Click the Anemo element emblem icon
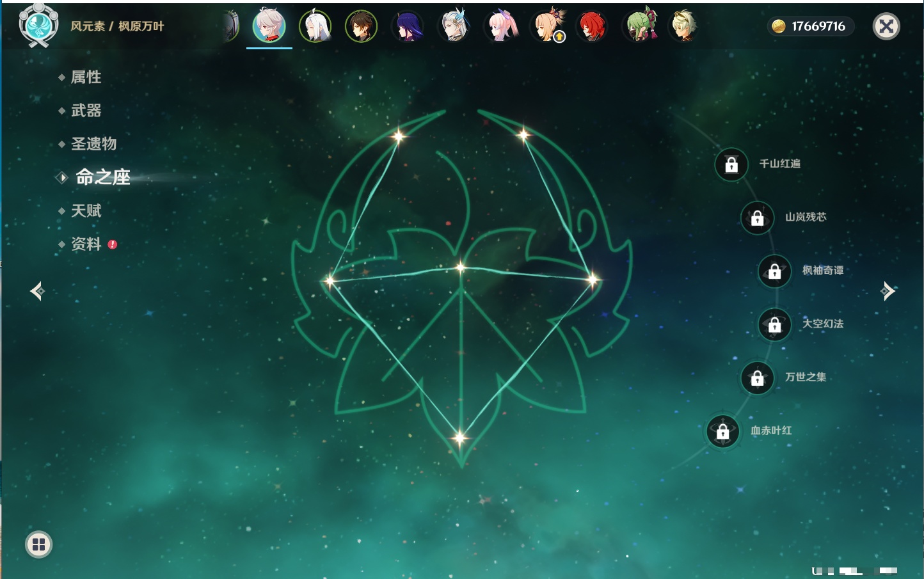924x579 pixels. [39, 26]
